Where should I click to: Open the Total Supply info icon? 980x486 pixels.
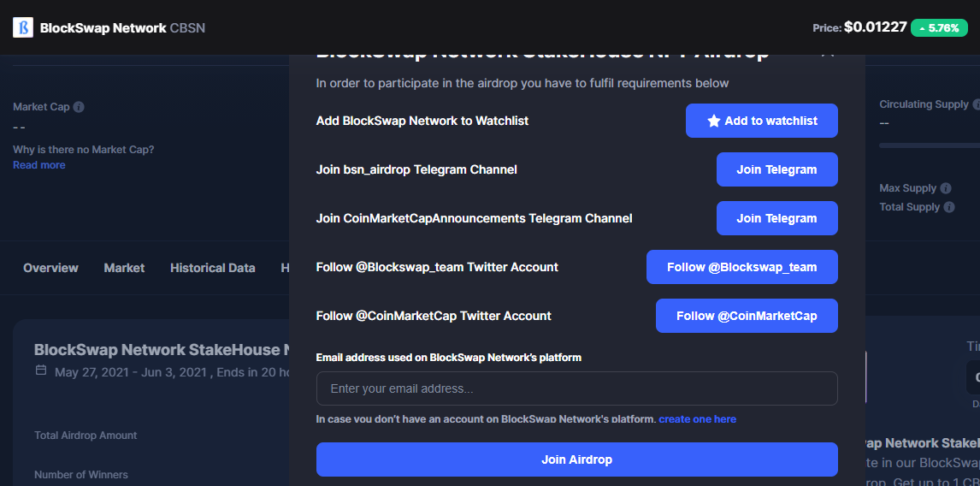(x=949, y=207)
